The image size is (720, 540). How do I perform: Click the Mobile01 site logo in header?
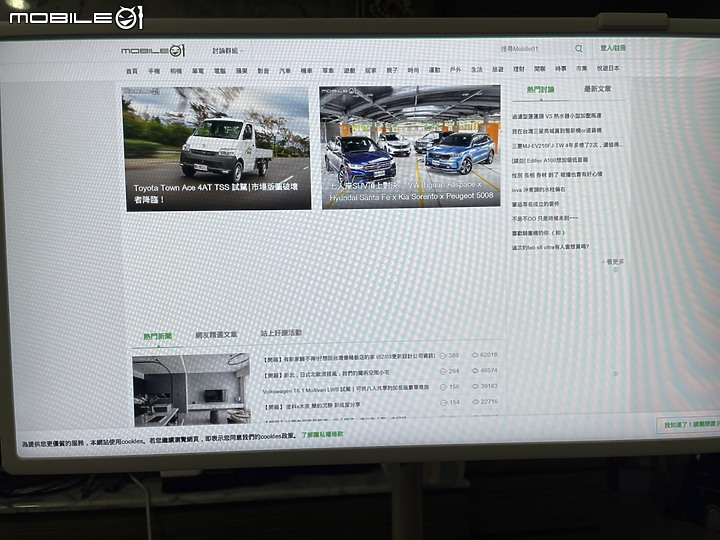[x=153, y=51]
